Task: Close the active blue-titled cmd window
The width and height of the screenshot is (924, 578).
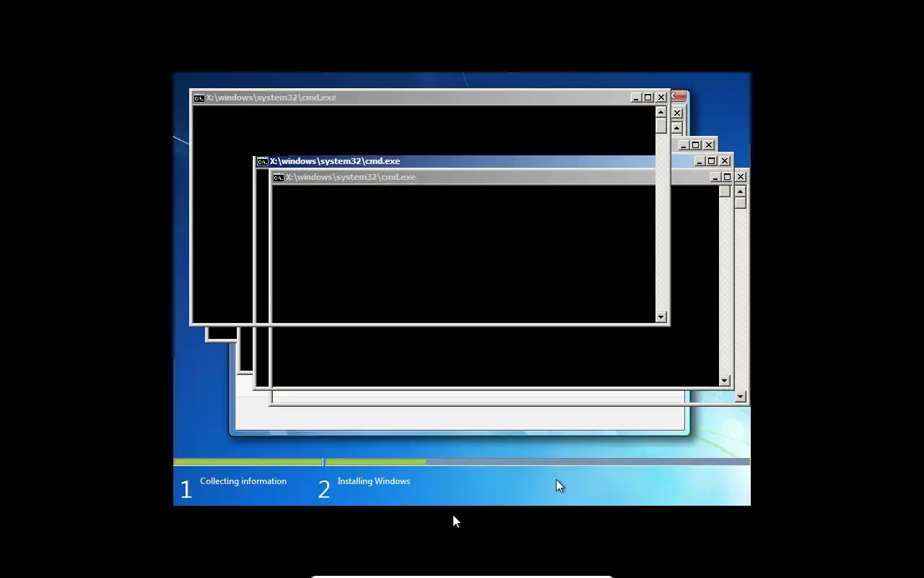Action: (x=725, y=161)
